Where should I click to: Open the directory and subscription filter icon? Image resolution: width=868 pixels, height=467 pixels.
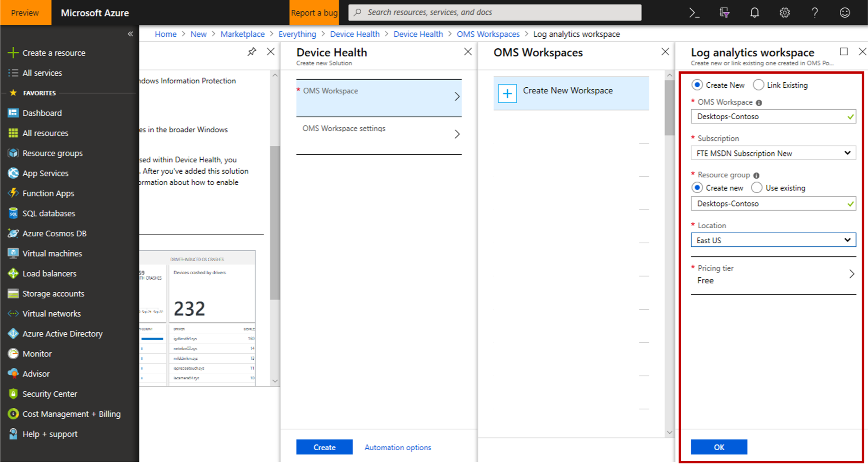click(x=724, y=13)
